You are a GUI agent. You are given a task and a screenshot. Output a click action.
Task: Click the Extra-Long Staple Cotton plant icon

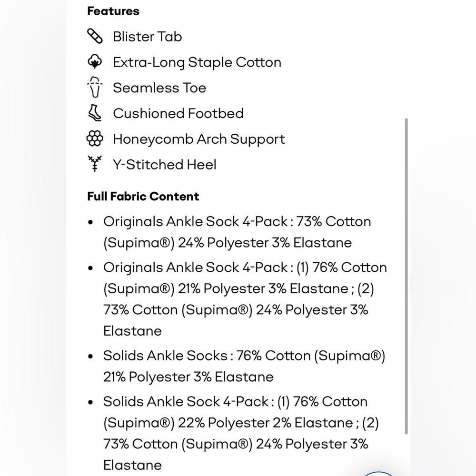[95, 61]
